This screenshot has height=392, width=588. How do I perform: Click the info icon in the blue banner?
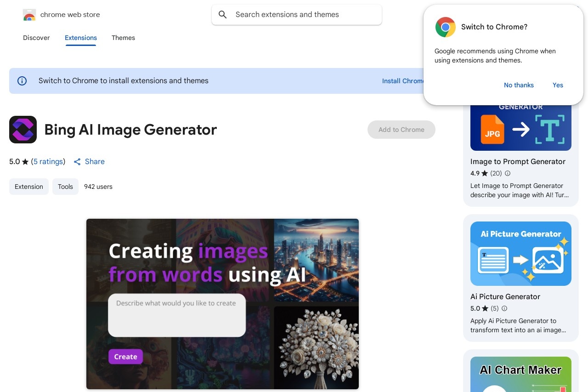coord(22,81)
